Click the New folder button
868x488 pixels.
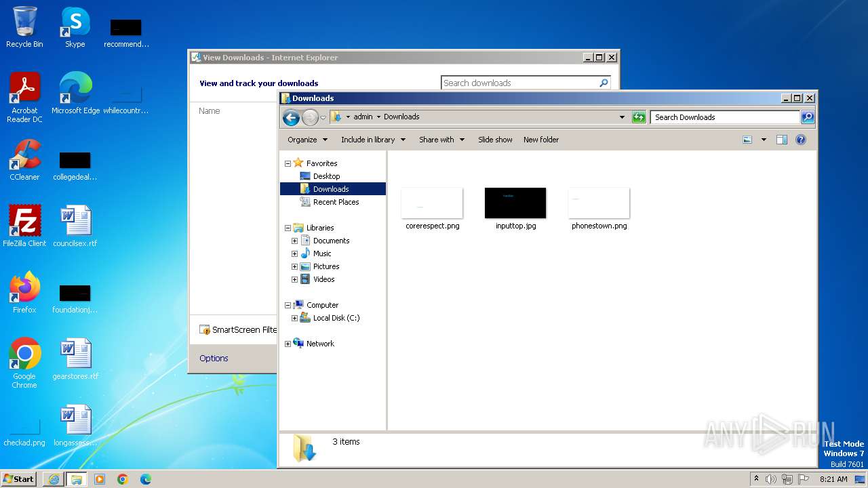tap(541, 140)
